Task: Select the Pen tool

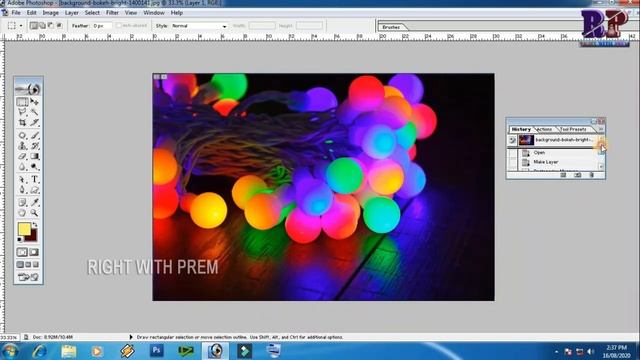Action: point(22,190)
